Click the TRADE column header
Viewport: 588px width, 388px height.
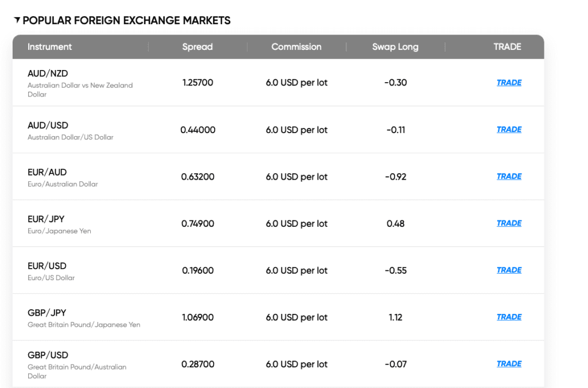(507, 47)
